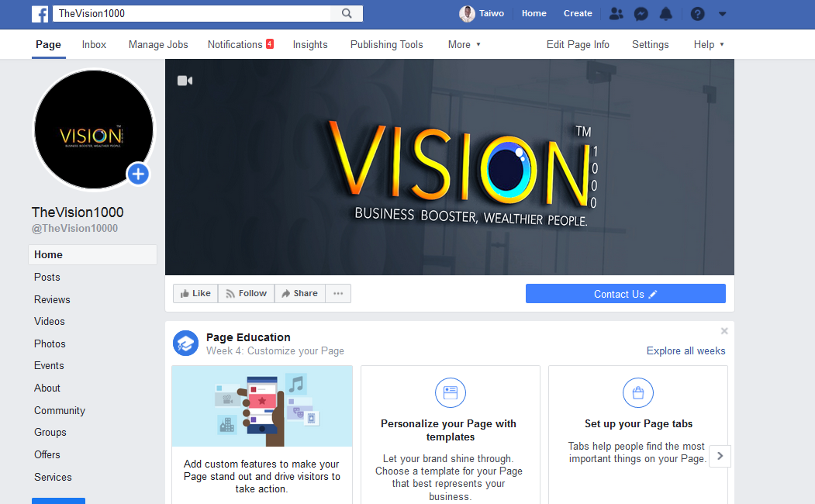
Task: Open the notifications bell icon
Action: (x=666, y=13)
